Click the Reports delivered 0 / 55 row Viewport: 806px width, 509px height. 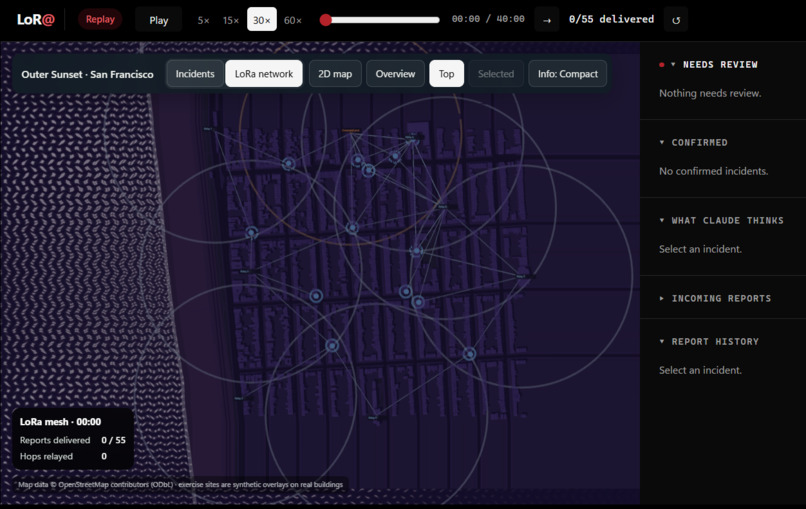point(72,440)
